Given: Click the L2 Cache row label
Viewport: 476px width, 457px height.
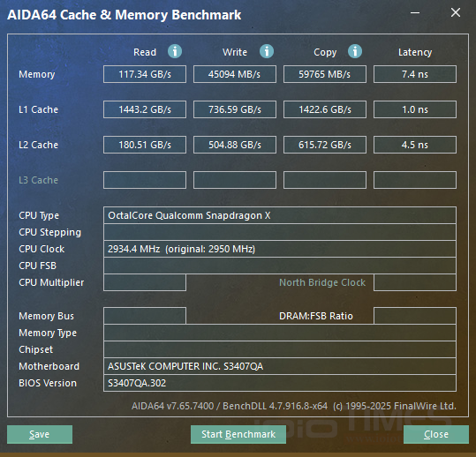Looking at the screenshot, I should (x=38, y=145).
